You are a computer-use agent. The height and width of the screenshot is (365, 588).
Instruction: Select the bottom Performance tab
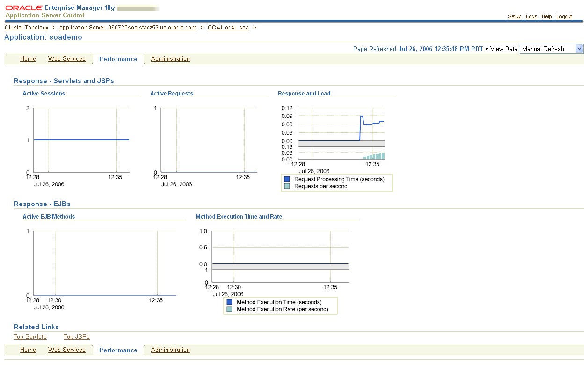tap(118, 350)
